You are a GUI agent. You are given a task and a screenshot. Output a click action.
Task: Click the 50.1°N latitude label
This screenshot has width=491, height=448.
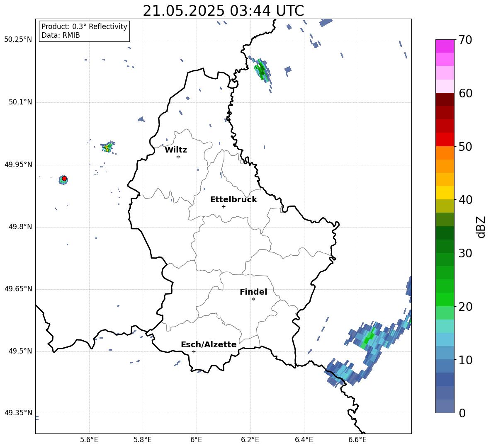[x=20, y=102]
